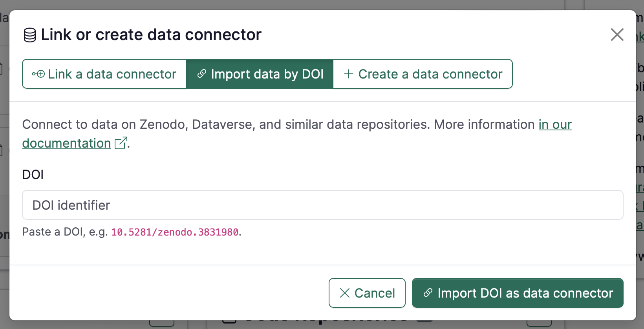Screen dimensions: 644x329
Task: Click the 'Paste a DOI, e.g.' hint text
Action: (x=65, y=232)
